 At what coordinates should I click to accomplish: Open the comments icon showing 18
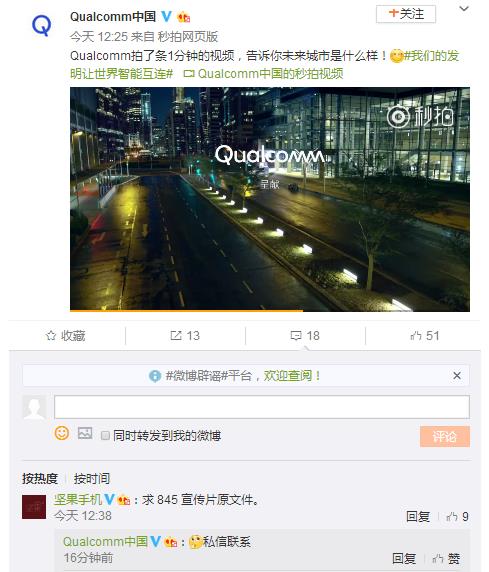tap(296, 336)
